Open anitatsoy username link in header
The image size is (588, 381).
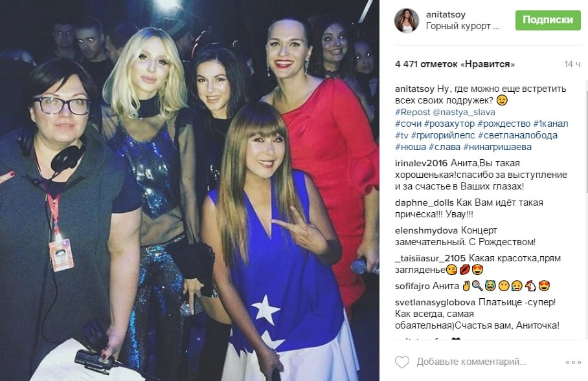(446, 15)
